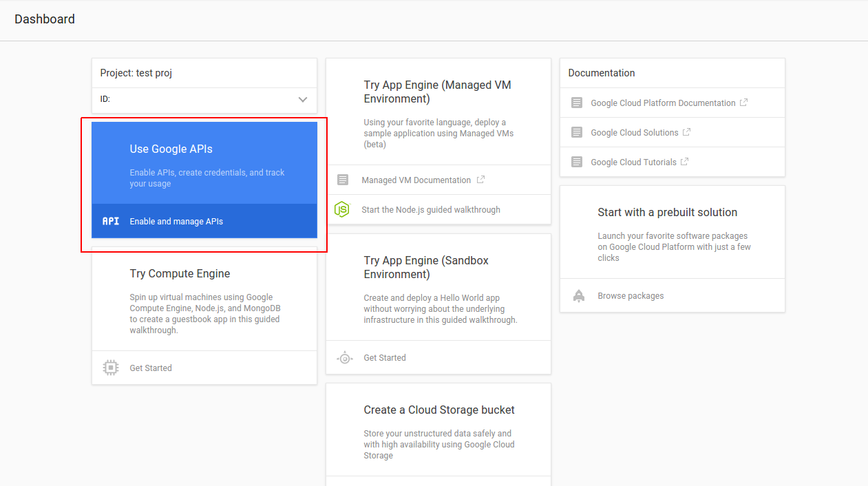
Task: Select the Create a Cloud Storage bucket card
Action: coord(438,434)
